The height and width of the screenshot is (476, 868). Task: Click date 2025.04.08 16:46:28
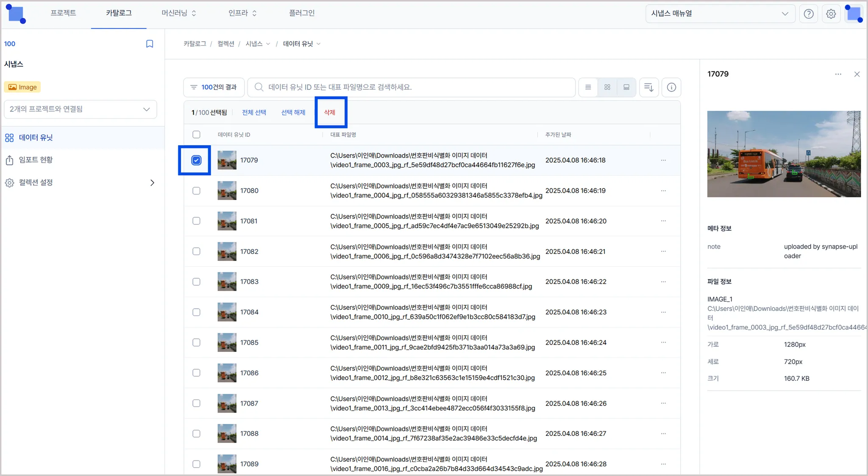(x=576, y=464)
